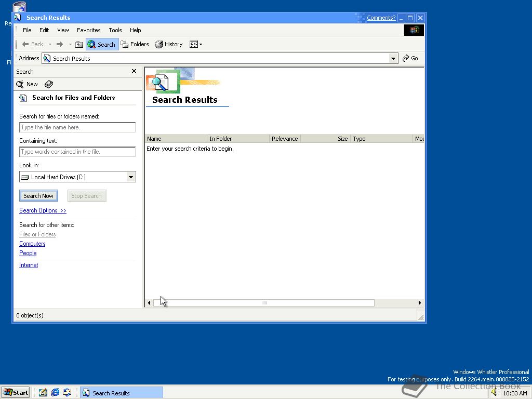Sort results by Type column
This screenshot has width=532, height=399.
[x=381, y=139]
